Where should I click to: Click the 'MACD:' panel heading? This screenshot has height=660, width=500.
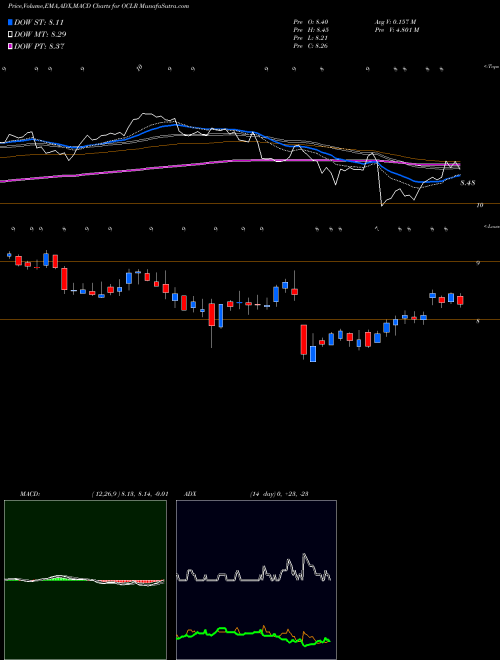(x=29, y=494)
